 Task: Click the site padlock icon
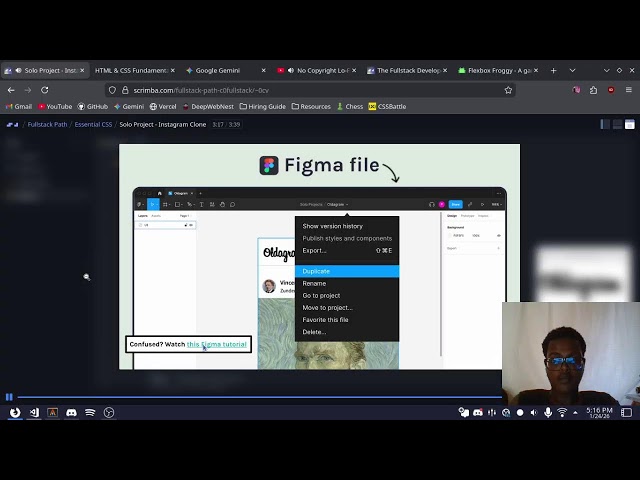tap(125, 90)
